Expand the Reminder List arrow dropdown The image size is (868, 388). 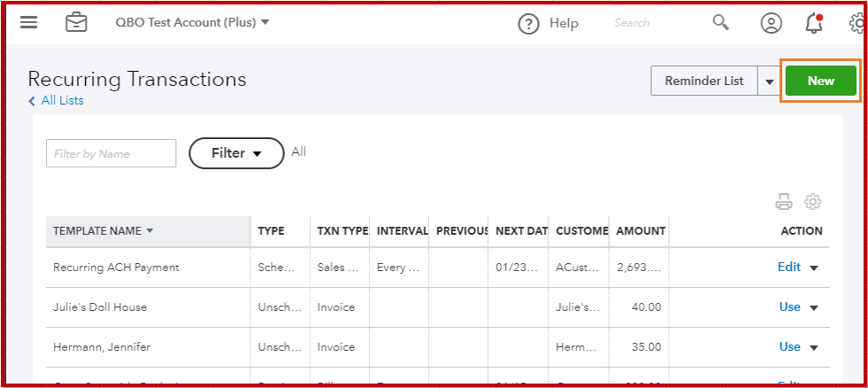[x=769, y=81]
